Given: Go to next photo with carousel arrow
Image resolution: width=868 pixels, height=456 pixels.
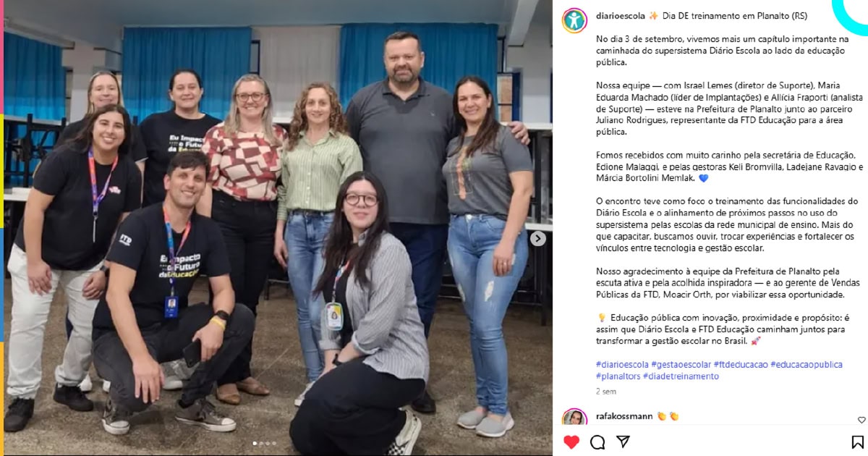Looking at the screenshot, I should pyautogui.click(x=538, y=238).
